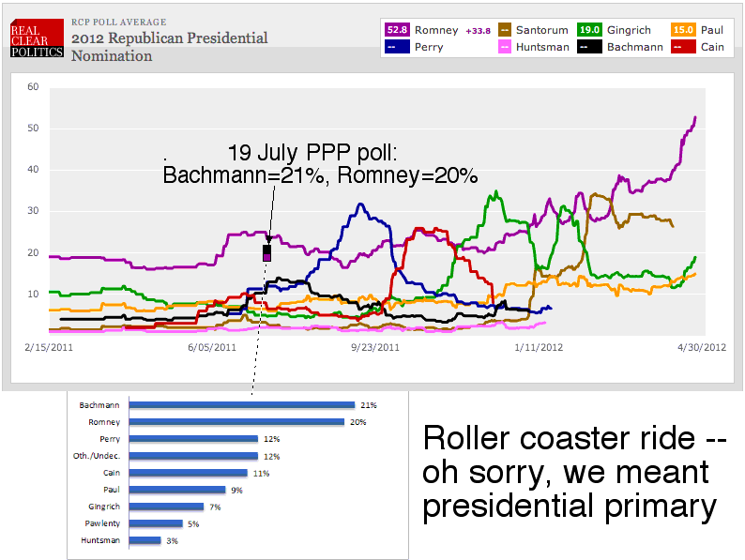
Task: Click the red Cain legend swatch
Action: [x=682, y=47]
